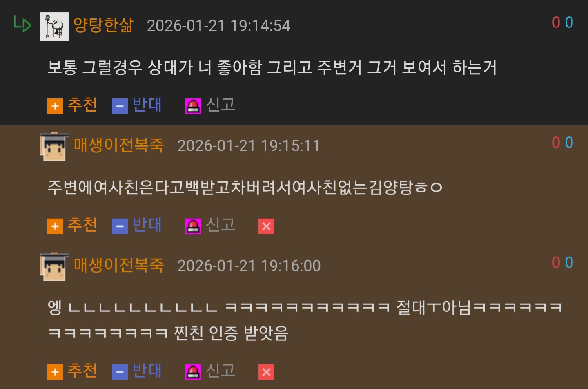The image size is (588, 389).
Task: Open the 양탕한삶 username link
Action: (103, 25)
